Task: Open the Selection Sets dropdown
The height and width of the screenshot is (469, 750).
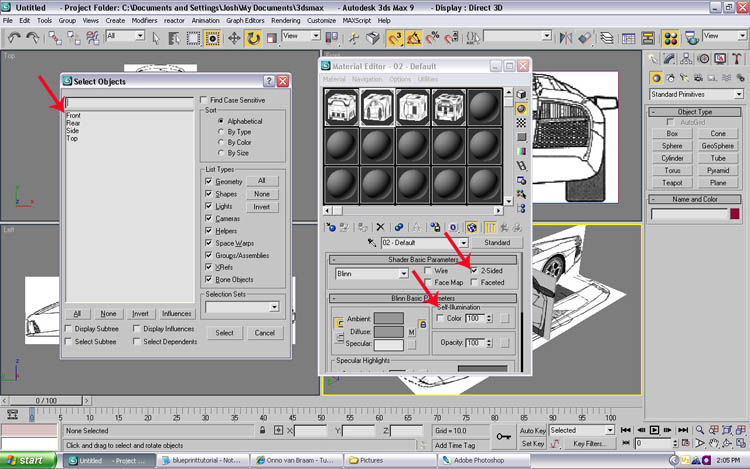Action: pyautogui.click(x=243, y=309)
